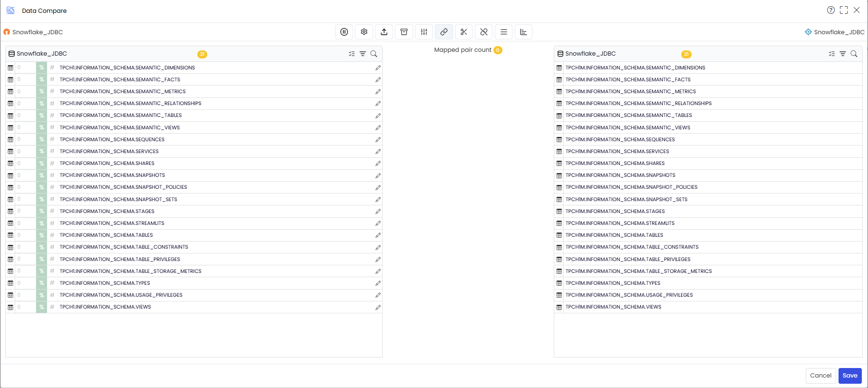
Task: Open the adjustment sliders toolbar icon
Action: click(x=424, y=32)
